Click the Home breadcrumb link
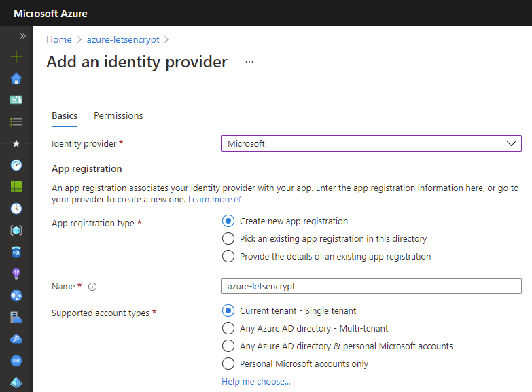532x392 pixels. click(x=59, y=39)
